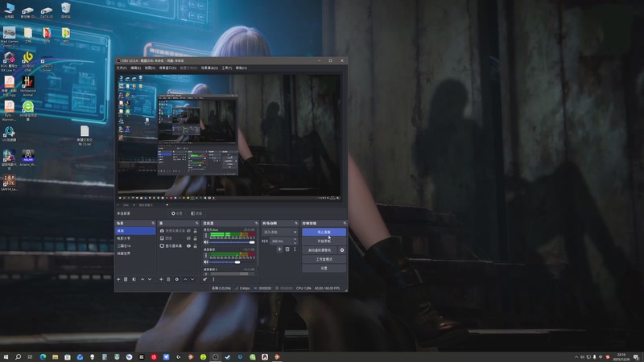Open the Windows Start button on taskbar
Image resolution: width=644 pixels, height=362 pixels.
6,356
